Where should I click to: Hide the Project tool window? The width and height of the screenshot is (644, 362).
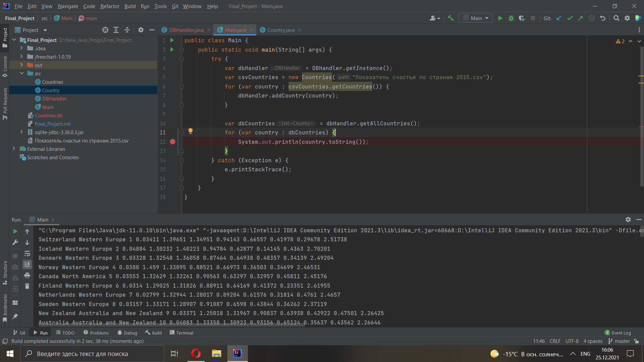pyautogui.click(x=152, y=30)
